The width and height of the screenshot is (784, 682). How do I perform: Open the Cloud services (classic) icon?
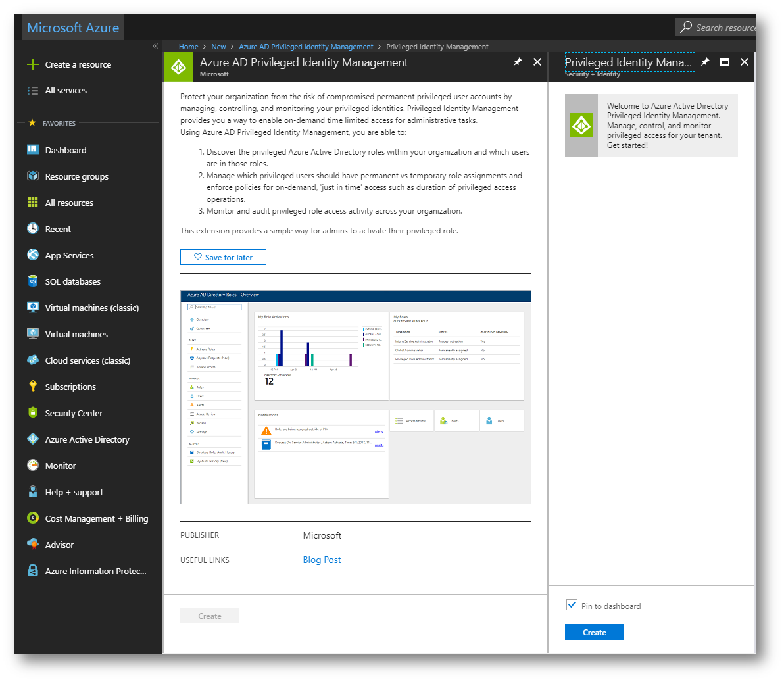click(32, 360)
